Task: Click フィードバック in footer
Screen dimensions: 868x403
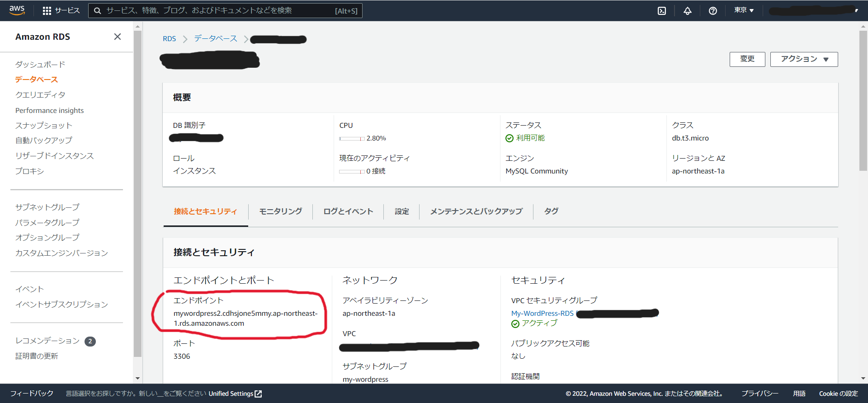Action: (x=32, y=394)
